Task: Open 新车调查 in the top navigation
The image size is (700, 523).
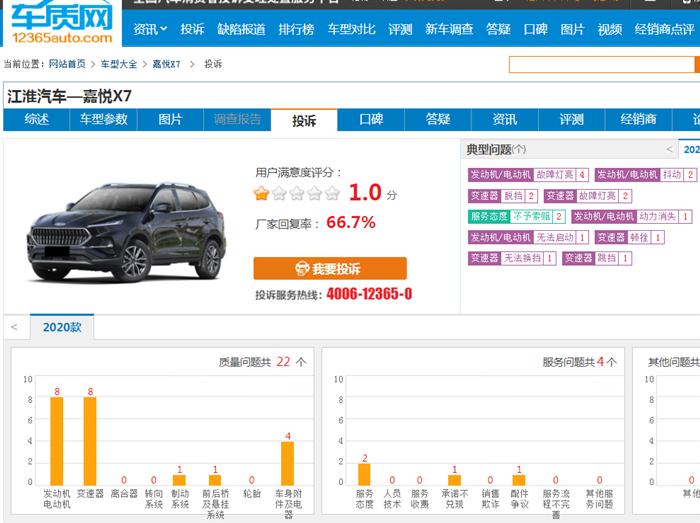Action: [449, 29]
